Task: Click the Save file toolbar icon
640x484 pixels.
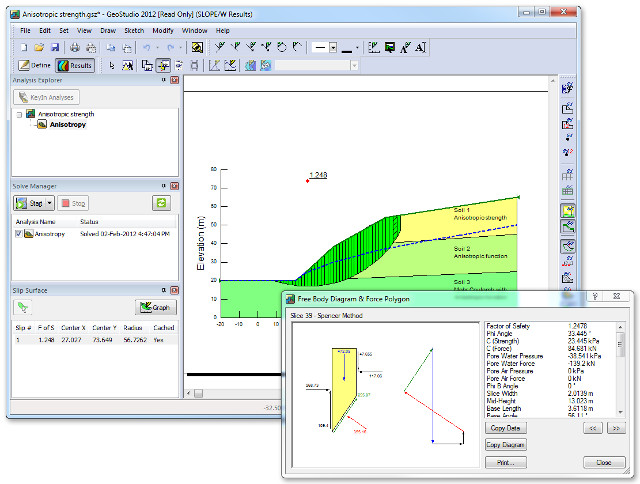Action: (57, 48)
